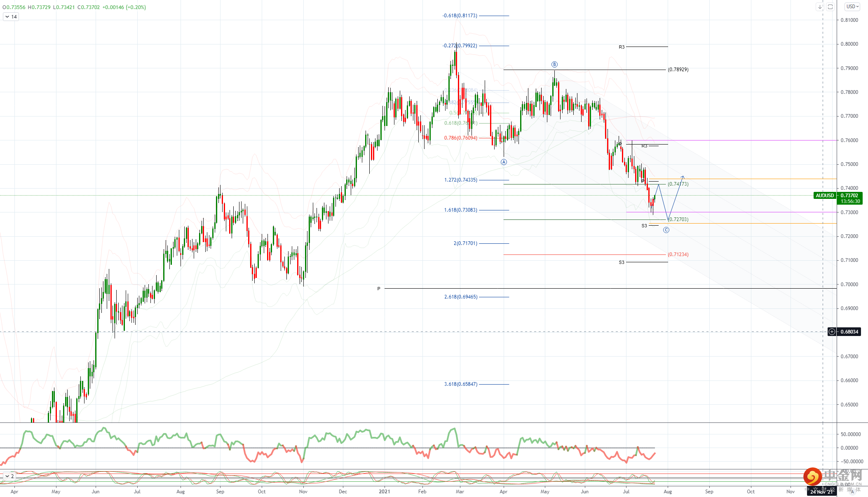Click the 24 Nov '21 date marker

point(821,492)
